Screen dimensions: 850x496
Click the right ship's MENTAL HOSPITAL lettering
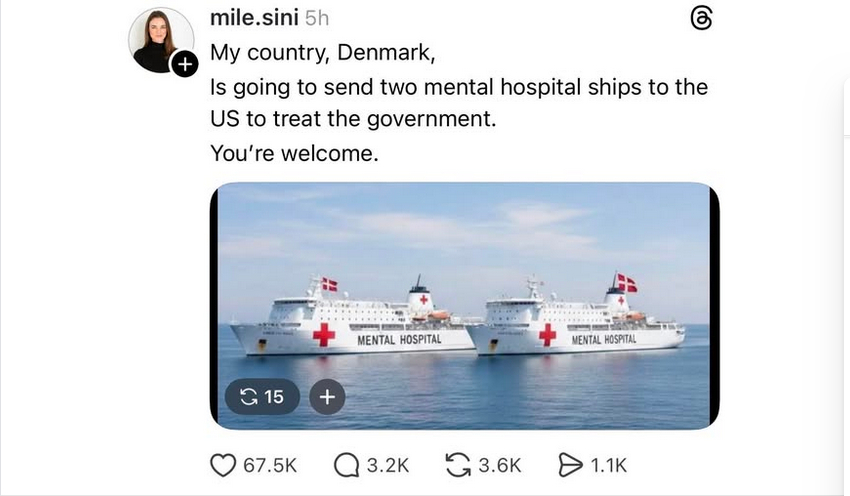604,340
